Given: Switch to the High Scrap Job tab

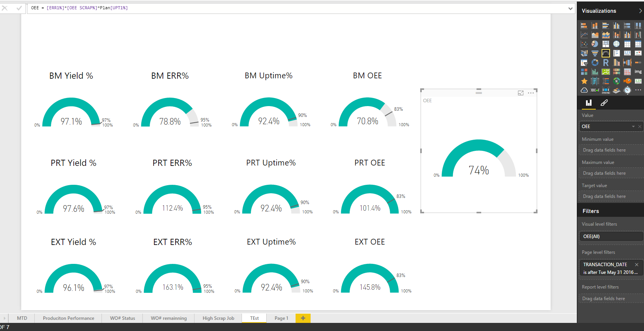Looking at the screenshot, I should [x=218, y=318].
